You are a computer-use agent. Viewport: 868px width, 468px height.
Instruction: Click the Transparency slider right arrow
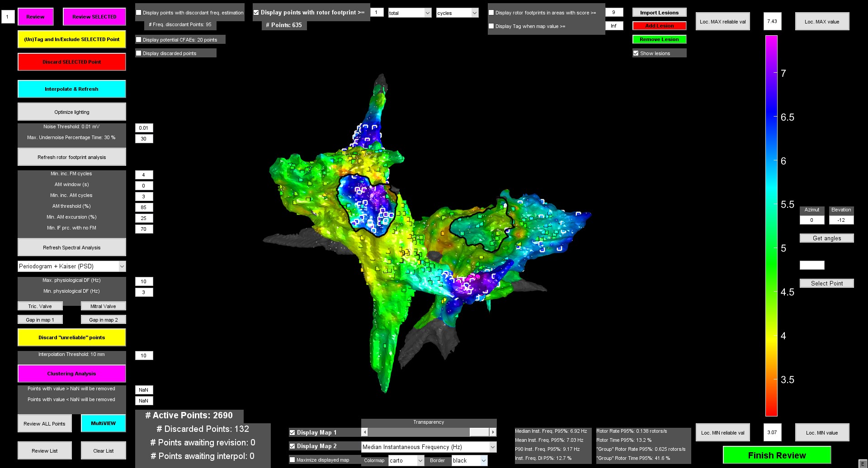[493, 432]
